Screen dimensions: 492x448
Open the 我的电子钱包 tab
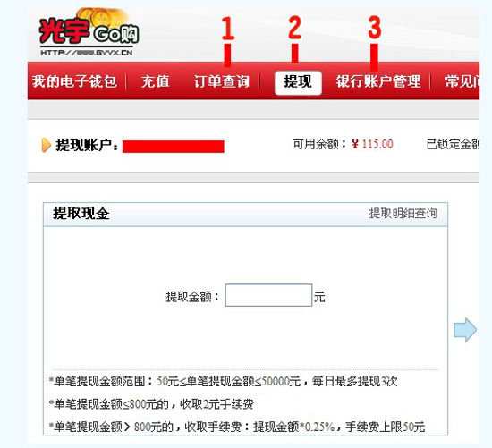pos(74,81)
